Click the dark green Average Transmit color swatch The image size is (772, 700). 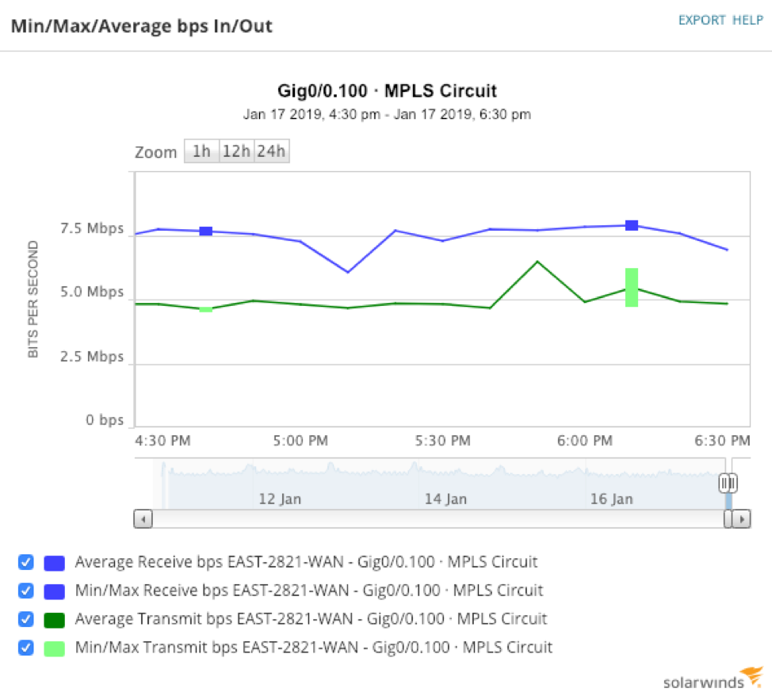(x=54, y=620)
